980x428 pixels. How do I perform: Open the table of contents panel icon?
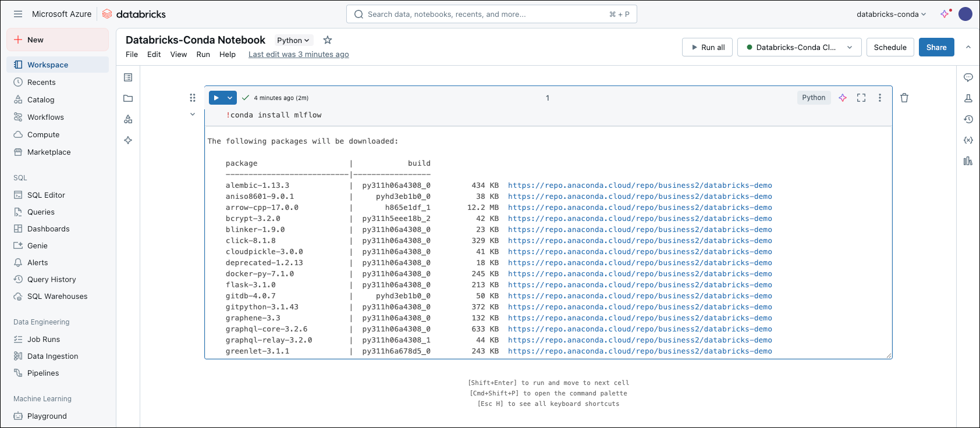pos(128,77)
